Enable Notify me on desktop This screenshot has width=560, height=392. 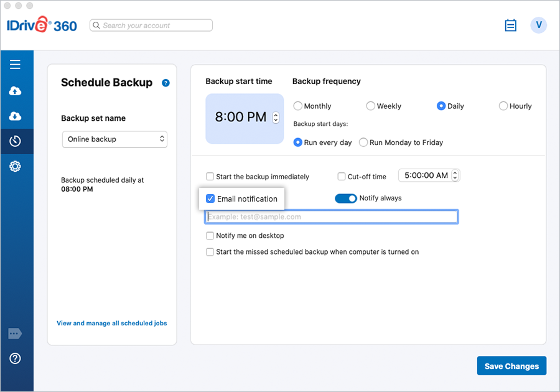tap(210, 236)
